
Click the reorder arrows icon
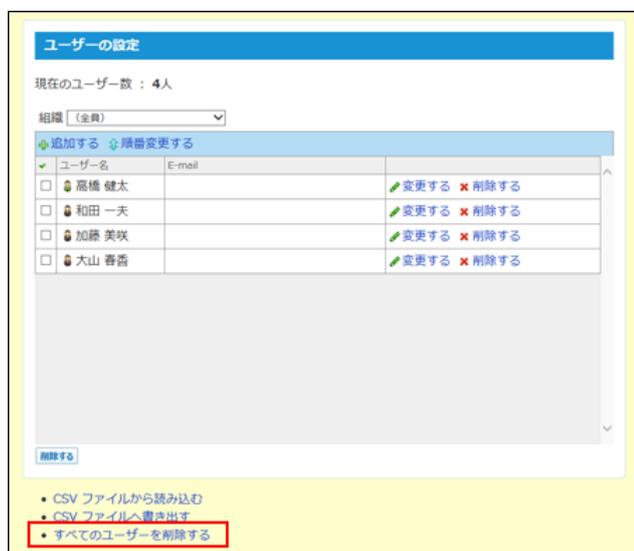point(114,144)
